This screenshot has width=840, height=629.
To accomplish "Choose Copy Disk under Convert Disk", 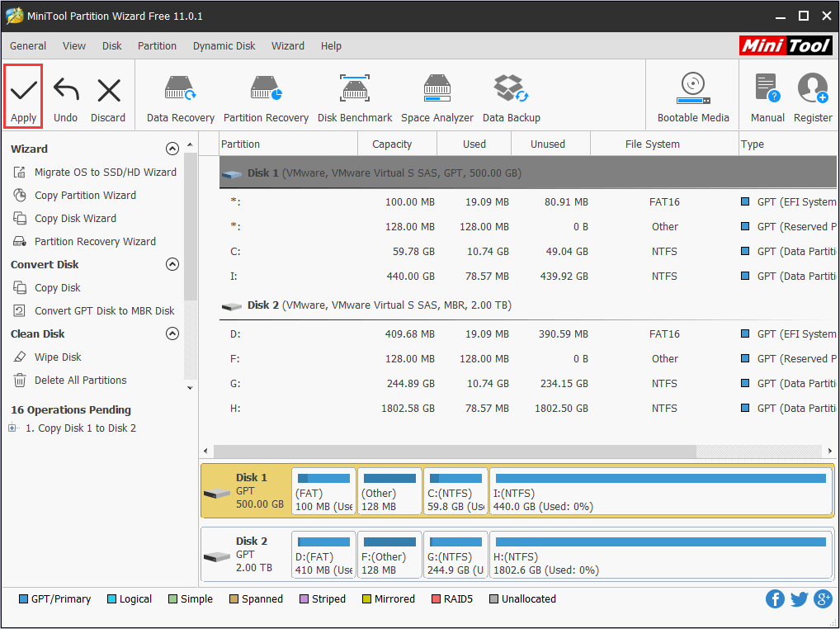I will coord(46,288).
